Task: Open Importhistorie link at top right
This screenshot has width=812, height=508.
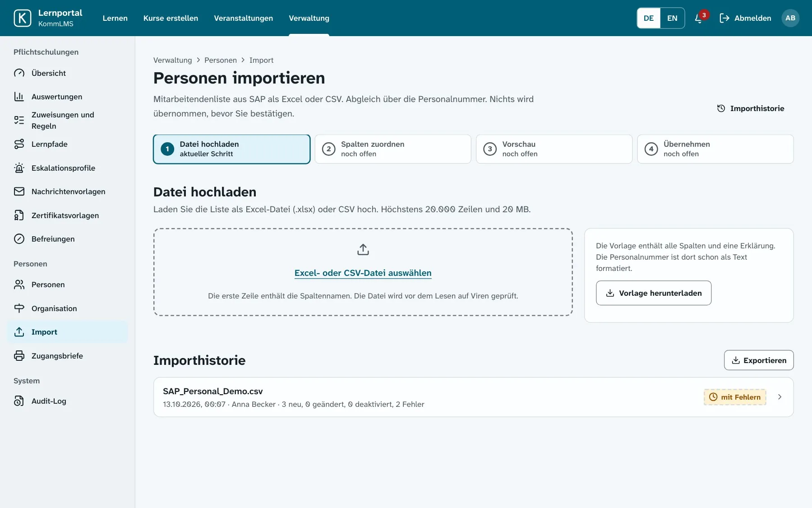Action: [x=751, y=108]
